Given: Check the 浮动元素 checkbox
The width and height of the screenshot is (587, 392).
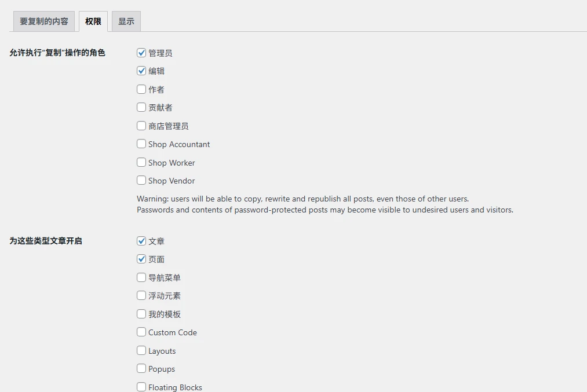Looking at the screenshot, I should [x=141, y=295].
